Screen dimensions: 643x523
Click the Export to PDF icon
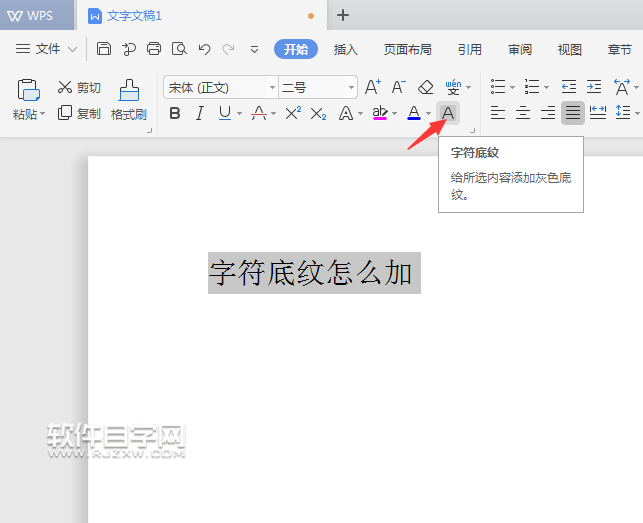click(x=129, y=49)
